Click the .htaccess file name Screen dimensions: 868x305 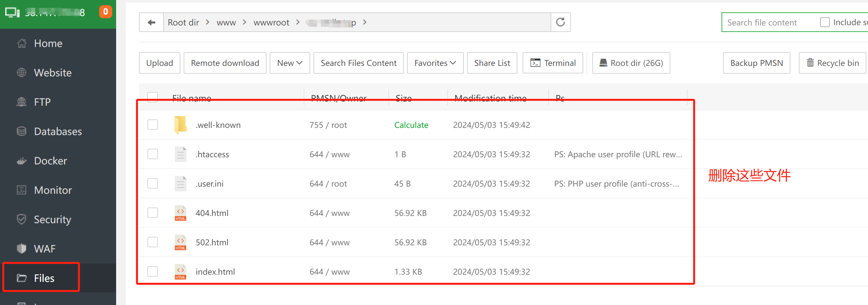point(212,154)
